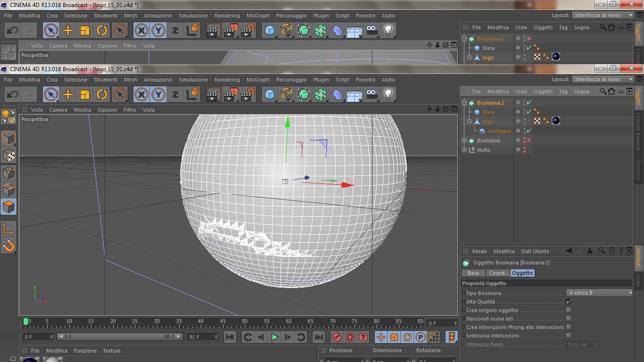
Task: Open the Content Browser side tab
Action: [x=638, y=132]
